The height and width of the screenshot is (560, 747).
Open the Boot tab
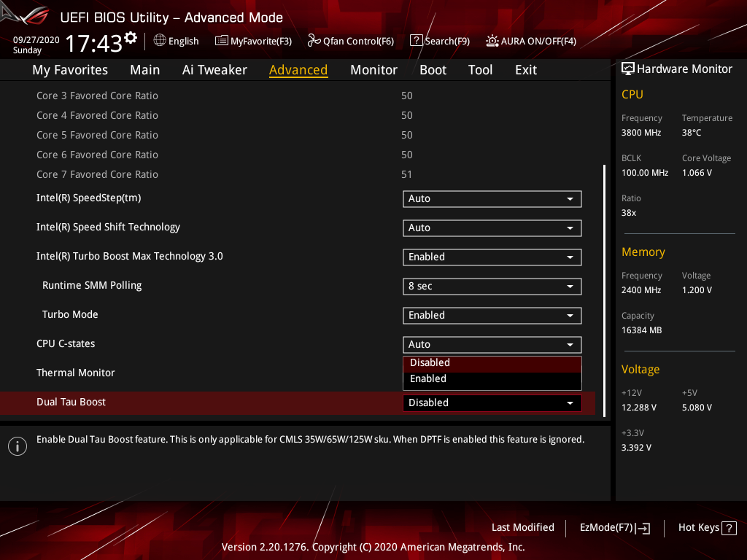pos(433,70)
